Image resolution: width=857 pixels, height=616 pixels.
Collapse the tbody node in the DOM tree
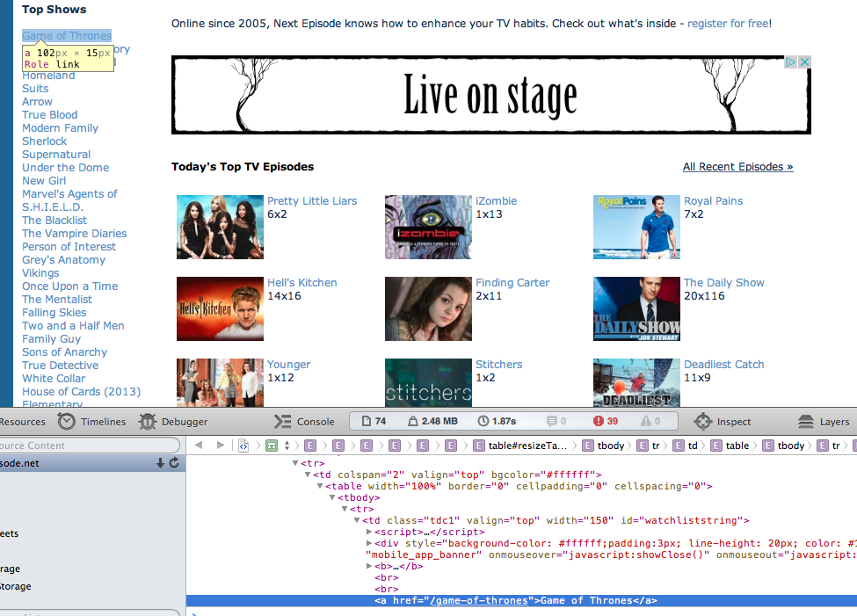pos(331,497)
